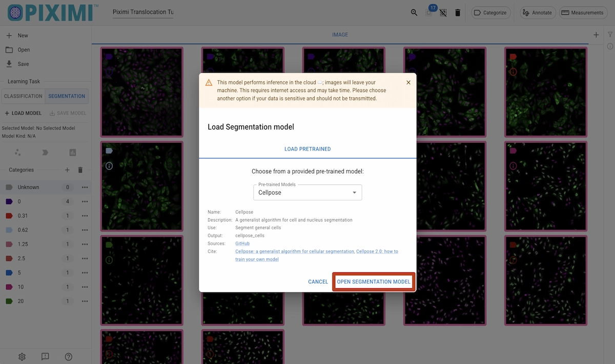
Task: Select the category 2.5 row
Action: click(x=46, y=259)
